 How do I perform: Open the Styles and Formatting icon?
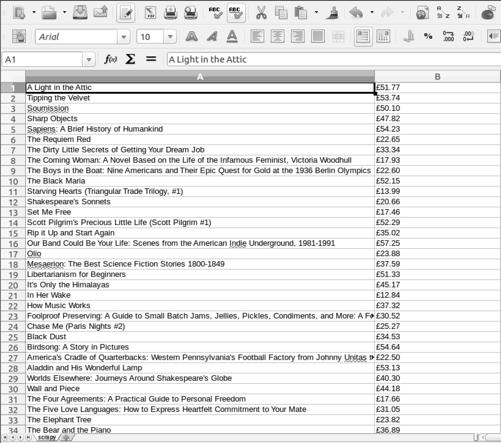(x=19, y=36)
